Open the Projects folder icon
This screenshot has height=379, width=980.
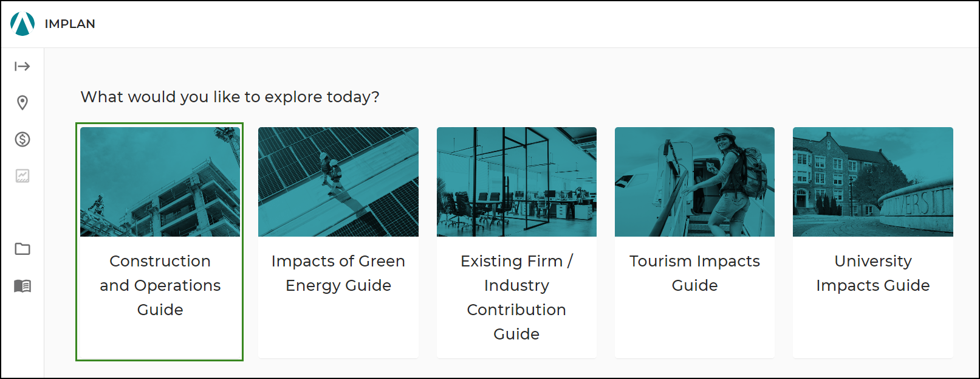coord(22,249)
